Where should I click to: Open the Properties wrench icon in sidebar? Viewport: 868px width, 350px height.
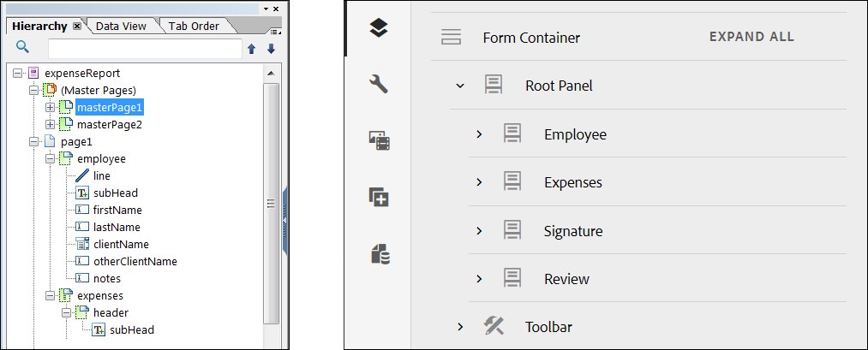point(379,85)
